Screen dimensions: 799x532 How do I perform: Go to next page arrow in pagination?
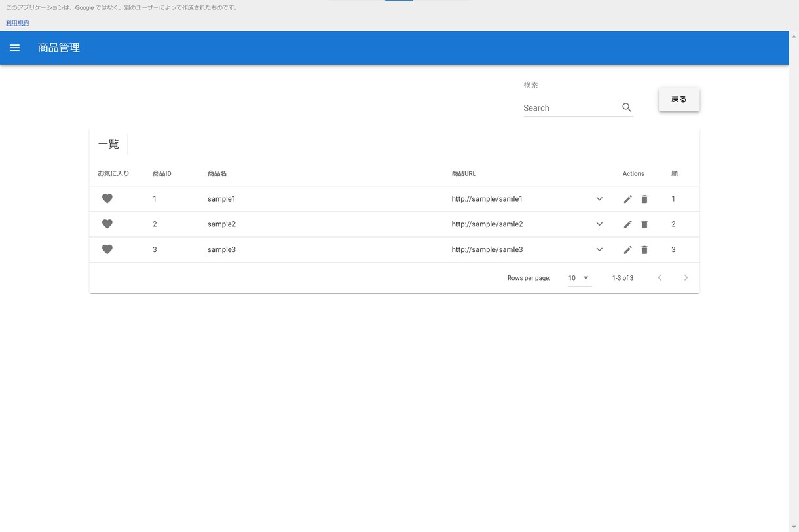(686, 278)
